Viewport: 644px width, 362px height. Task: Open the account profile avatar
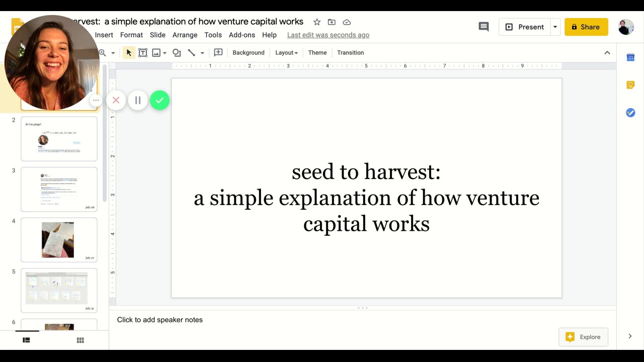point(626,27)
